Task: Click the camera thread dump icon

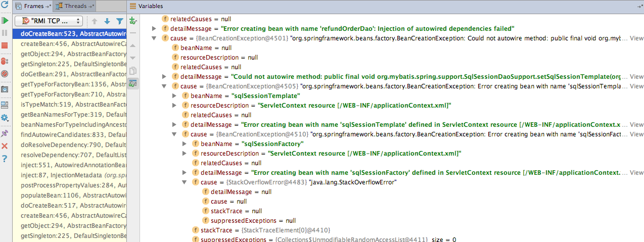Action: pos(5,89)
